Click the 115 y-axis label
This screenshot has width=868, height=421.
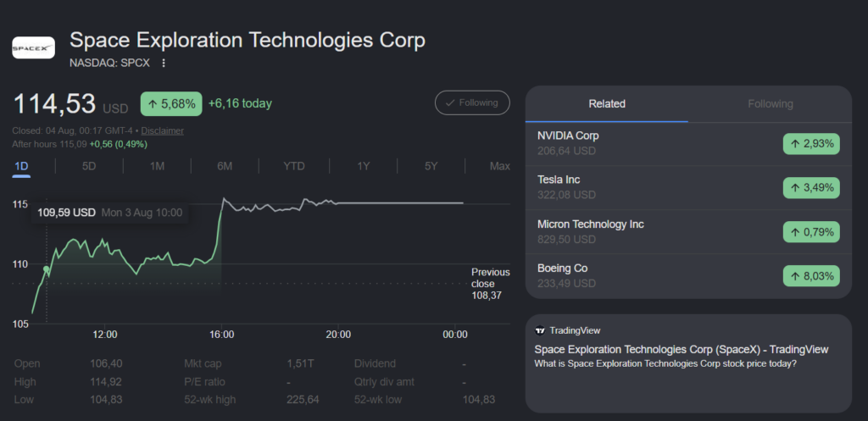(20, 205)
